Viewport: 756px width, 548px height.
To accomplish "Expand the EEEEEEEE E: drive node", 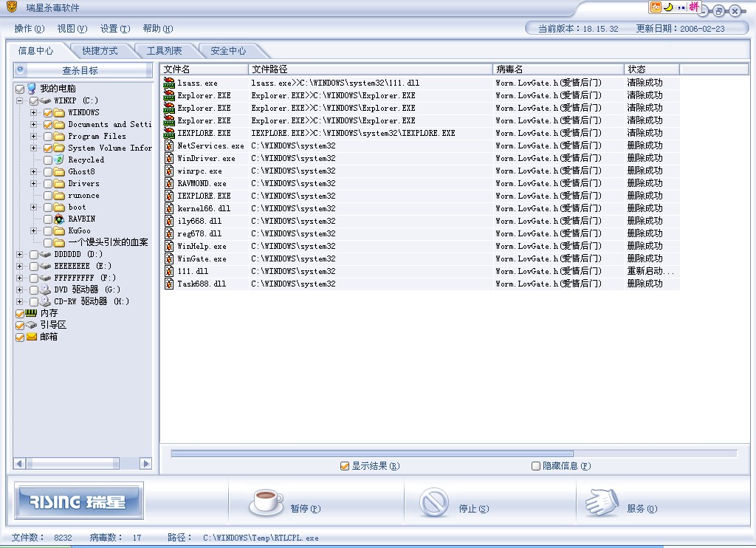I will pyautogui.click(x=20, y=266).
